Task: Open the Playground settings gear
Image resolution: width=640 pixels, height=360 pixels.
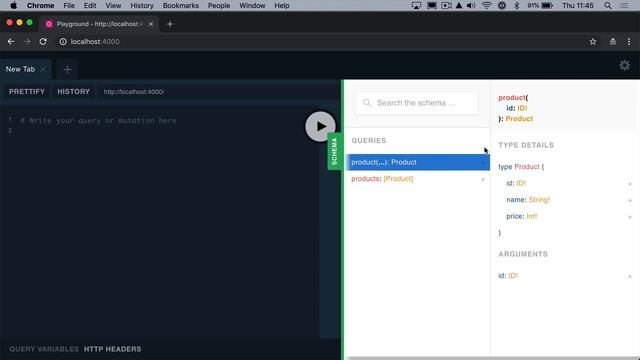Action: [624, 65]
